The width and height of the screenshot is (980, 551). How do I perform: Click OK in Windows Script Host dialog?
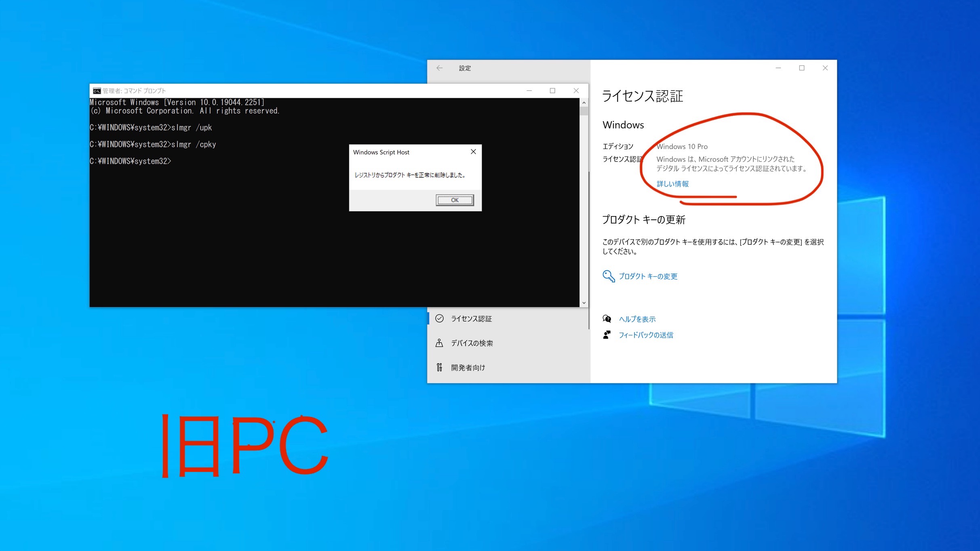point(454,200)
